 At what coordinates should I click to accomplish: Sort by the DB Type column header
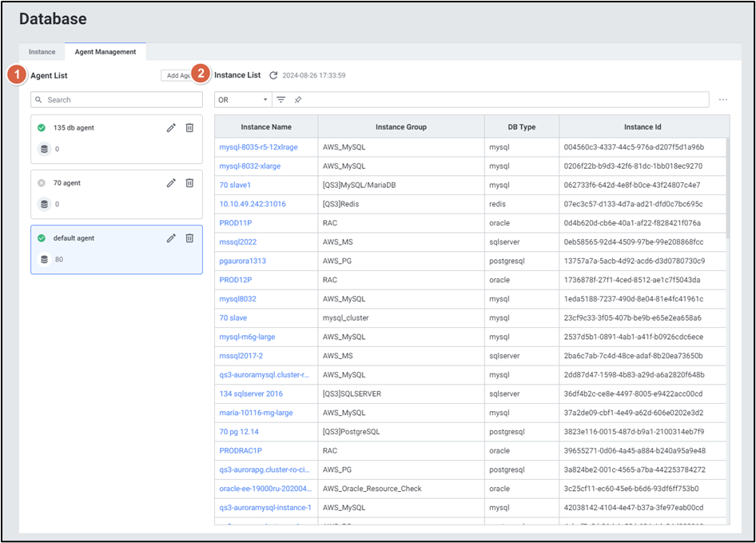pos(522,127)
